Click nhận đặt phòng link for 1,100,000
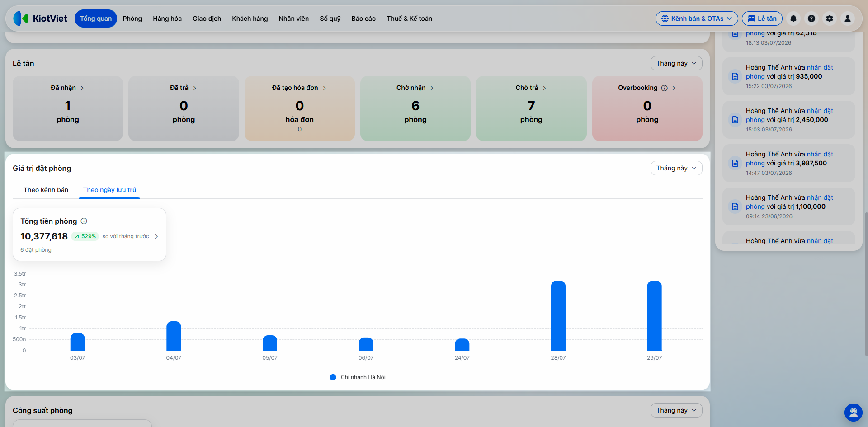This screenshot has width=868, height=427. tap(820, 197)
